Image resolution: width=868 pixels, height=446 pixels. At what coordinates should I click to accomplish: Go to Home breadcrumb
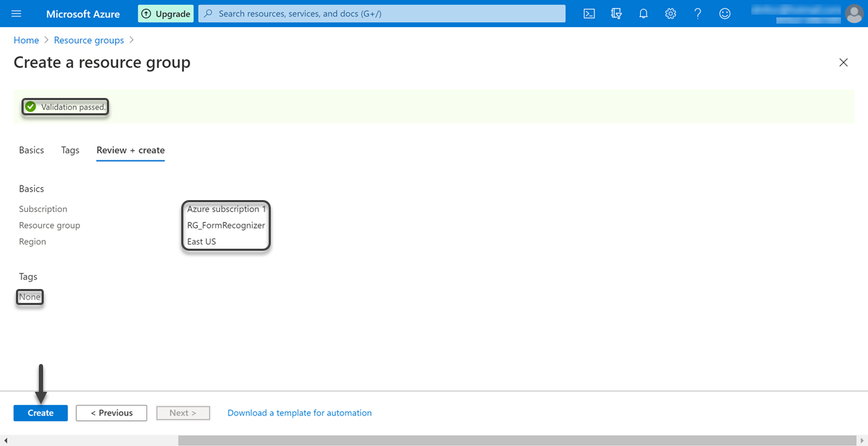coord(26,40)
